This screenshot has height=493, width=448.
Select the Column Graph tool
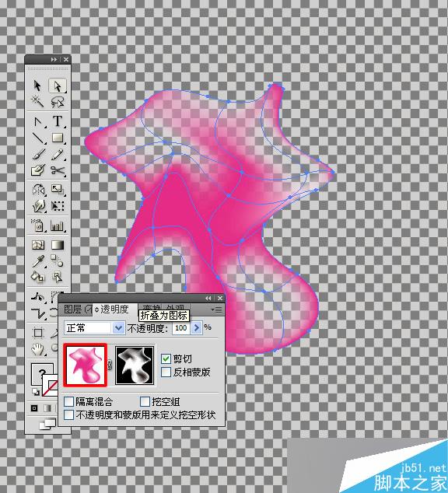(x=58, y=226)
